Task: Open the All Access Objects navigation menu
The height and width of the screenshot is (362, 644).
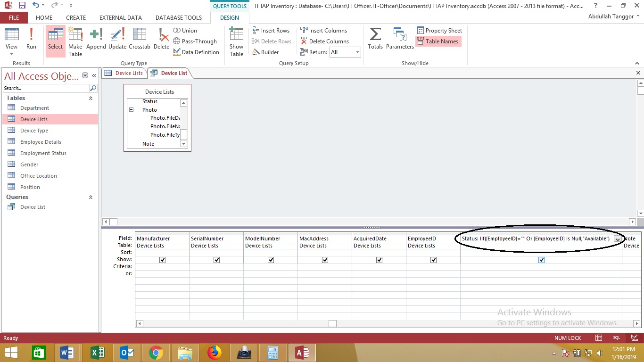Action: coord(85,75)
